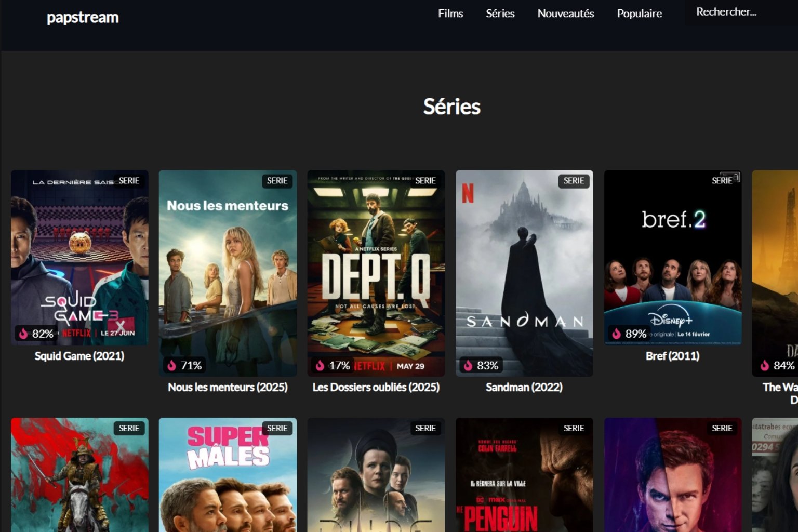Click the flame icon beside 84% rating
The height and width of the screenshot is (532, 798).
coord(765,365)
